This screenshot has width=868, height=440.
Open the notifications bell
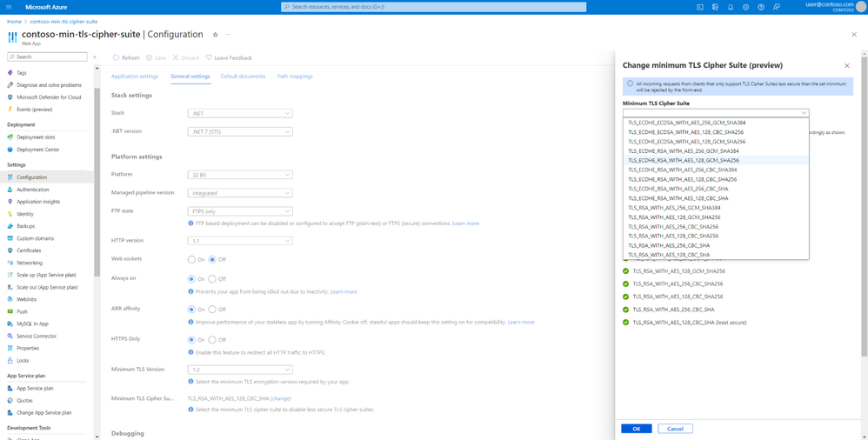tap(731, 7)
